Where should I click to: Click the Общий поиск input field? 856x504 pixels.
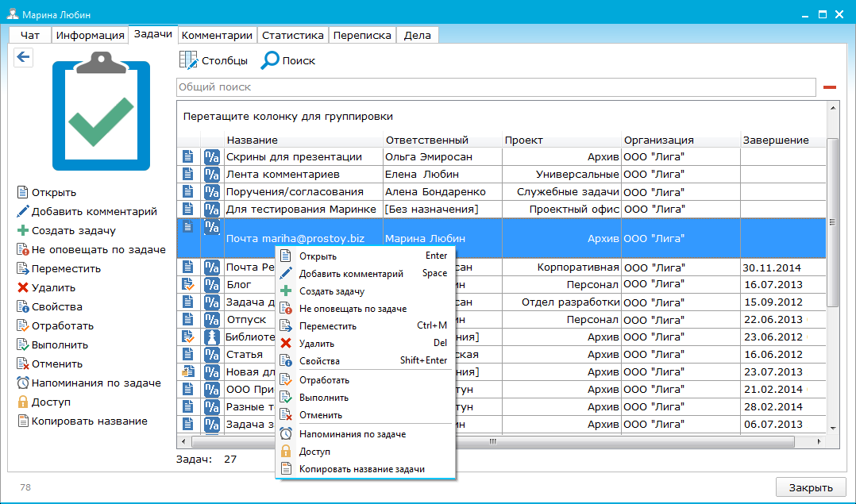tap(495, 87)
